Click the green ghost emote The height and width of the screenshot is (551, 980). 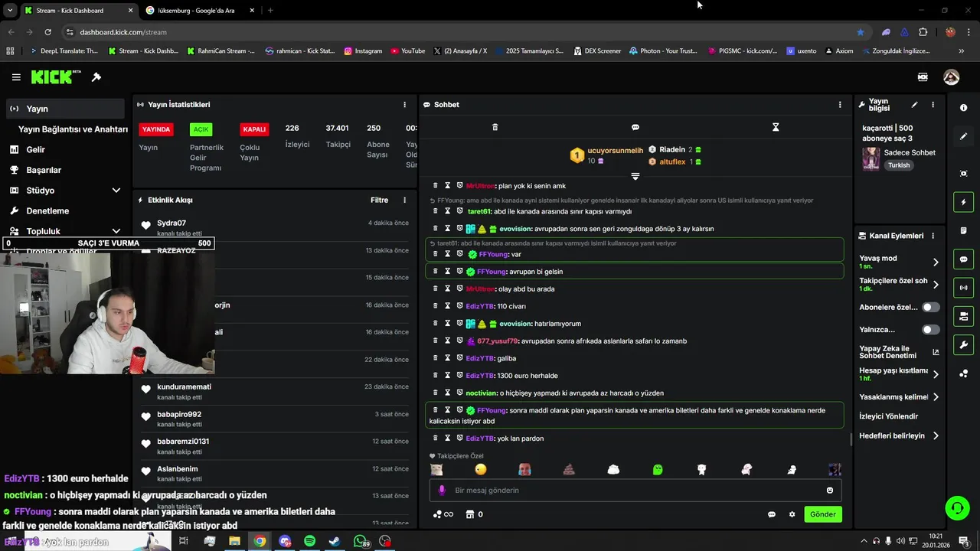(658, 469)
